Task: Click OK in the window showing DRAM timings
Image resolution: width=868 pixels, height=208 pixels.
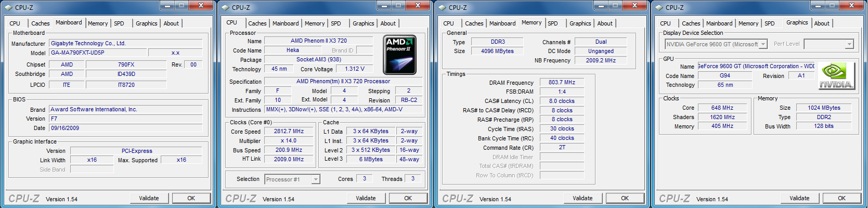Action: click(625, 198)
